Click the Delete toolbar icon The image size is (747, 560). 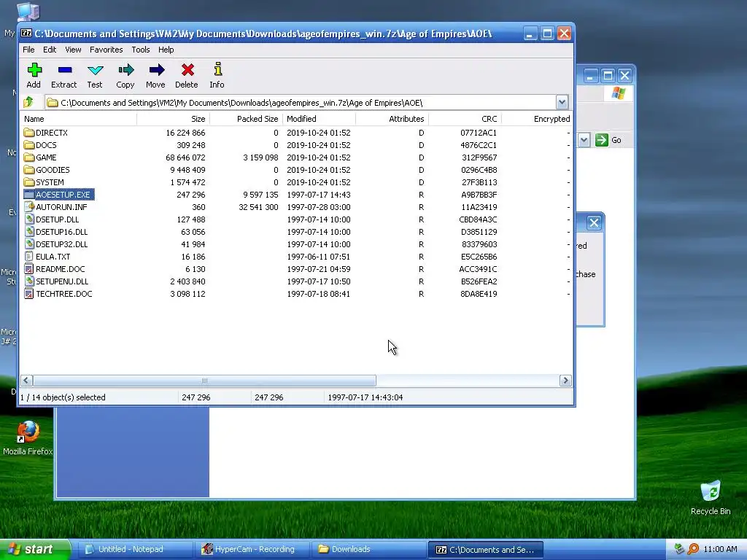point(187,70)
